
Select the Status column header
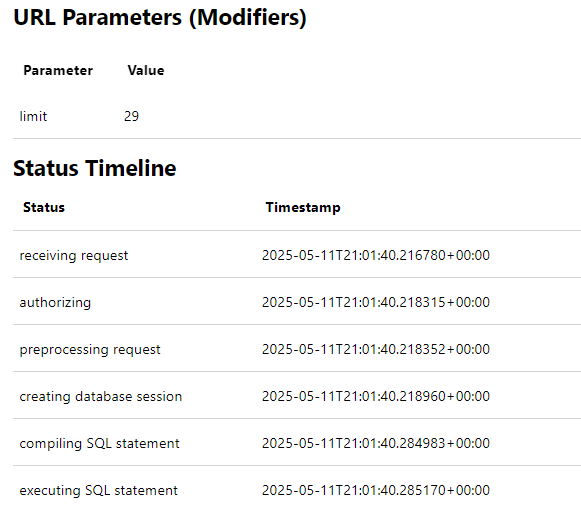click(x=44, y=207)
